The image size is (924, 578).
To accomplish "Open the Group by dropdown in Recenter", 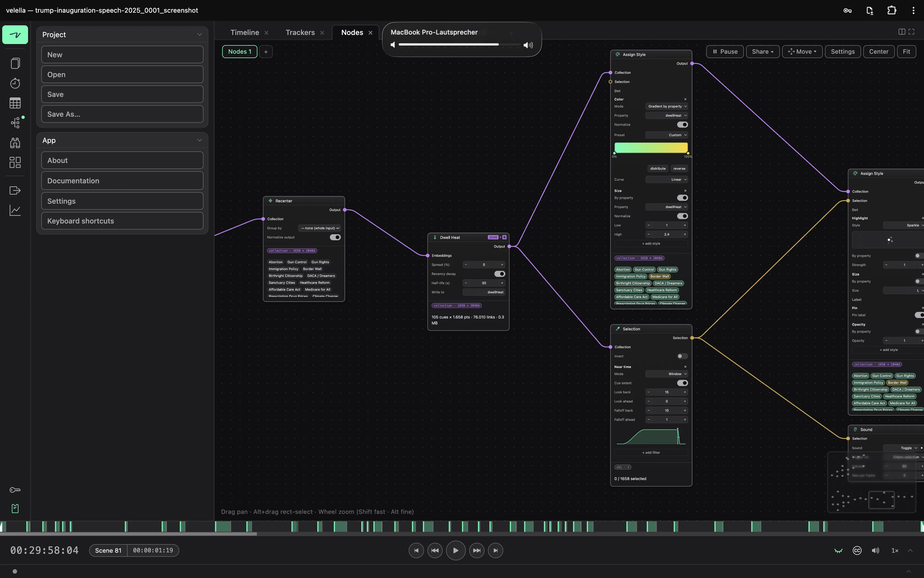I will click(320, 228).
